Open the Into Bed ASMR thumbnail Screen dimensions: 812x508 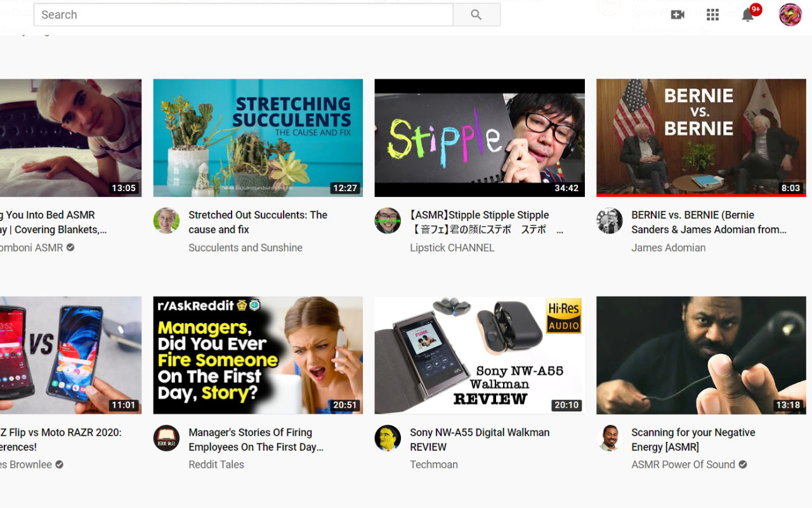click(x=70, y=138)
